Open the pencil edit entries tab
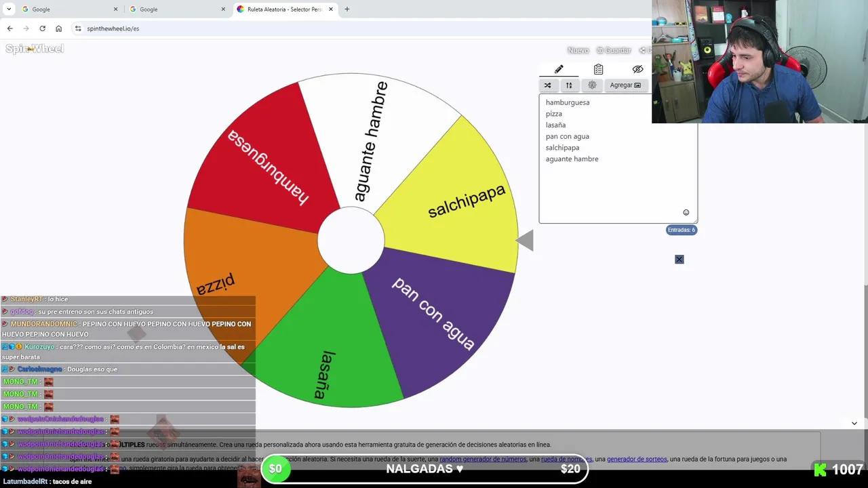The width and height of the screenshot is (868, 488). tap(559, 69)
